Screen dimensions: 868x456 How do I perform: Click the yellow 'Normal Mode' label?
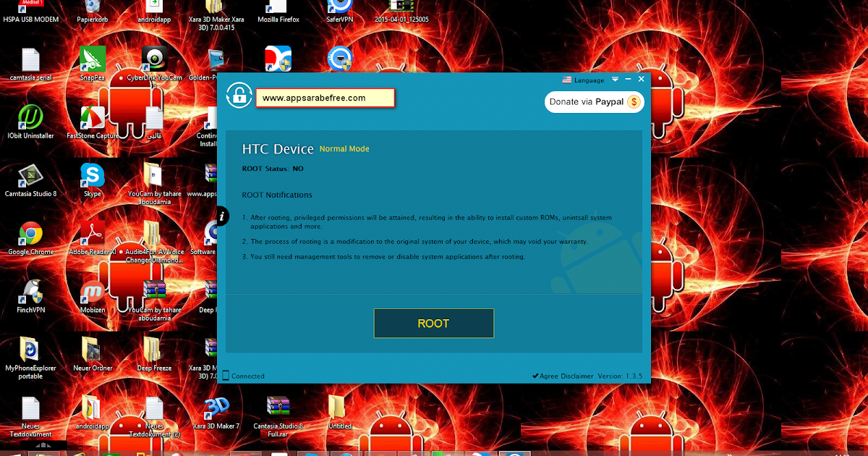click(344, 149)
